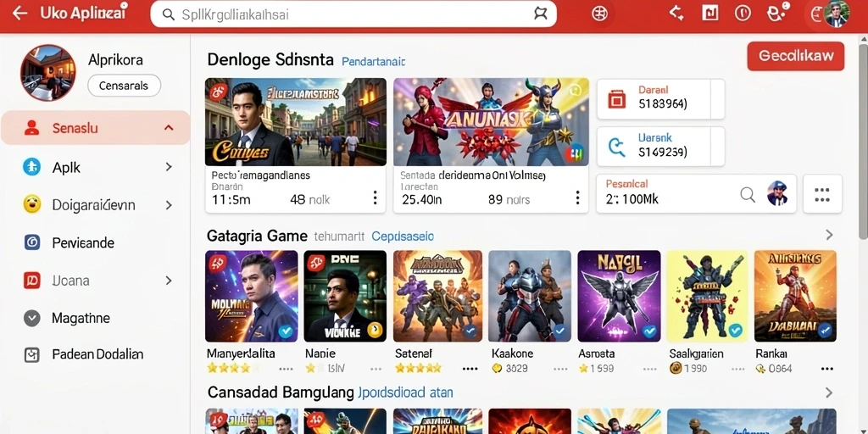
Task: Expand the Aplk chevron
Action: click(169, 167)
